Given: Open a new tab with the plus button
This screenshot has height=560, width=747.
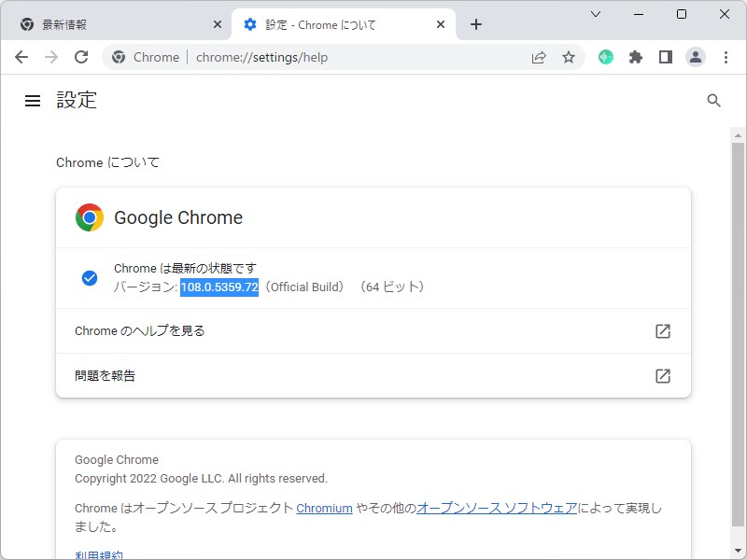Looking at the screenshot, I should pos(476,23).
